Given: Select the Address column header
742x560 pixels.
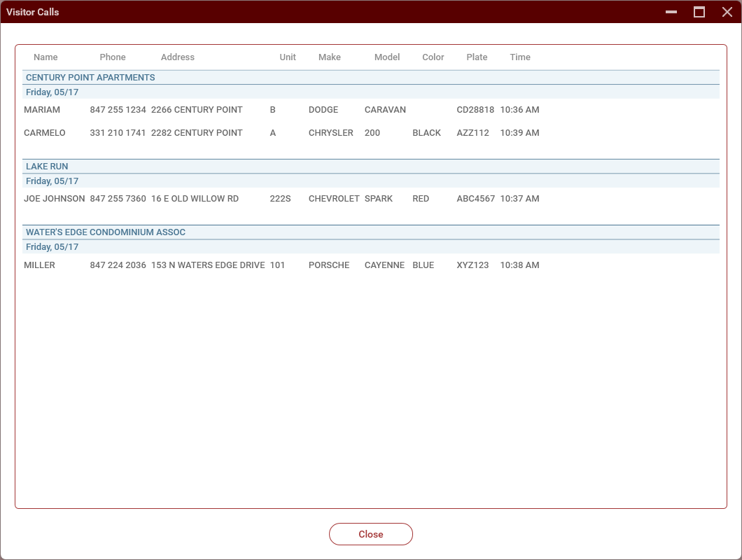Looking at the screenshot, I should 178,57.
